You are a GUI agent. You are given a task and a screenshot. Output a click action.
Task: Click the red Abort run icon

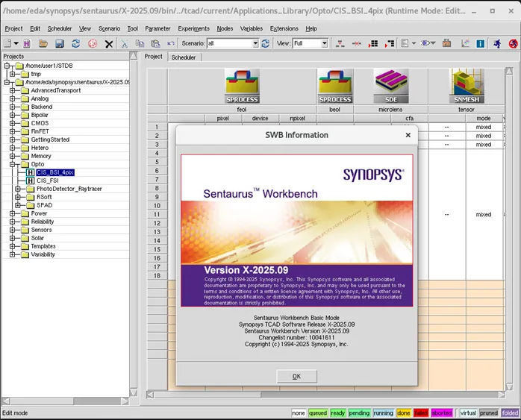(514, 43)
